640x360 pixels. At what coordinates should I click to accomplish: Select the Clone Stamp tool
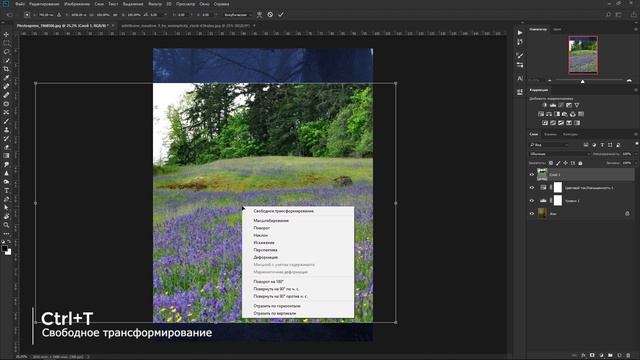6,129
